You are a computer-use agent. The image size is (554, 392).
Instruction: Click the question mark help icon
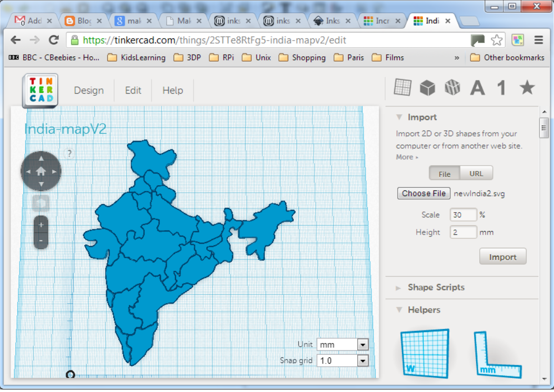69,154
